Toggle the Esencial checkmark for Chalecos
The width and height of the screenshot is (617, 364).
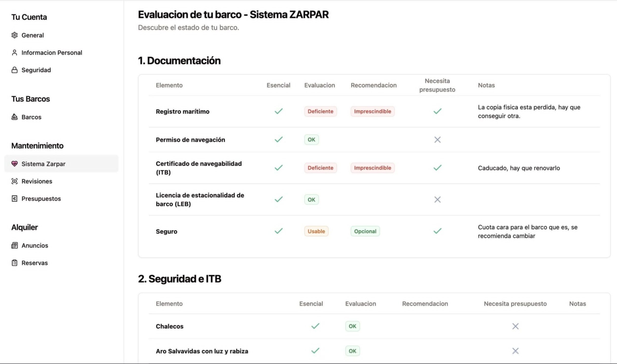point(315,326)
